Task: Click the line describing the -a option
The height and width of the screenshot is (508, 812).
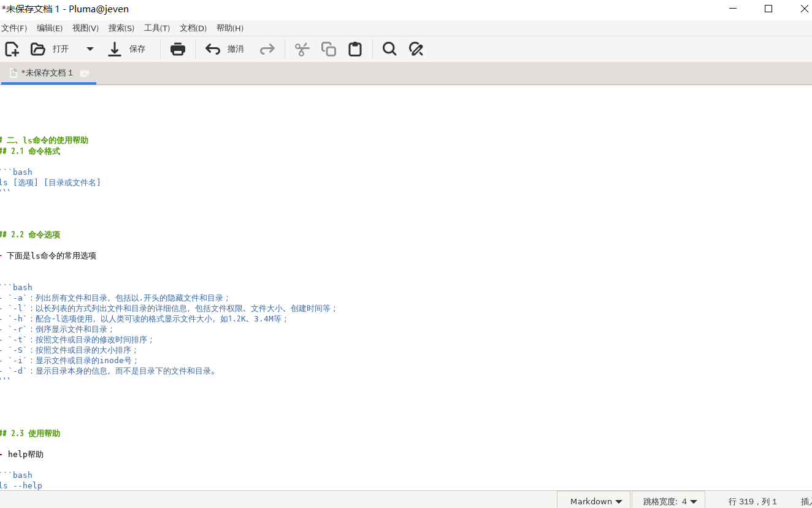Action: 115,298
